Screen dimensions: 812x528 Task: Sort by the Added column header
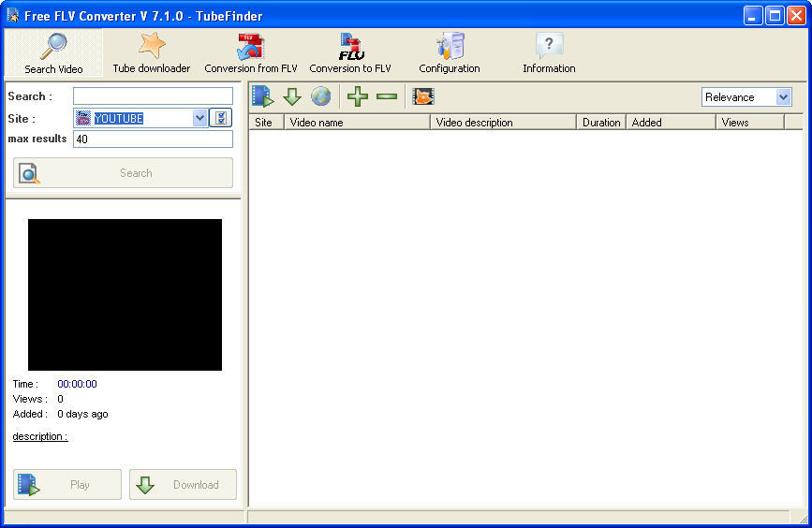coord(672,123)
